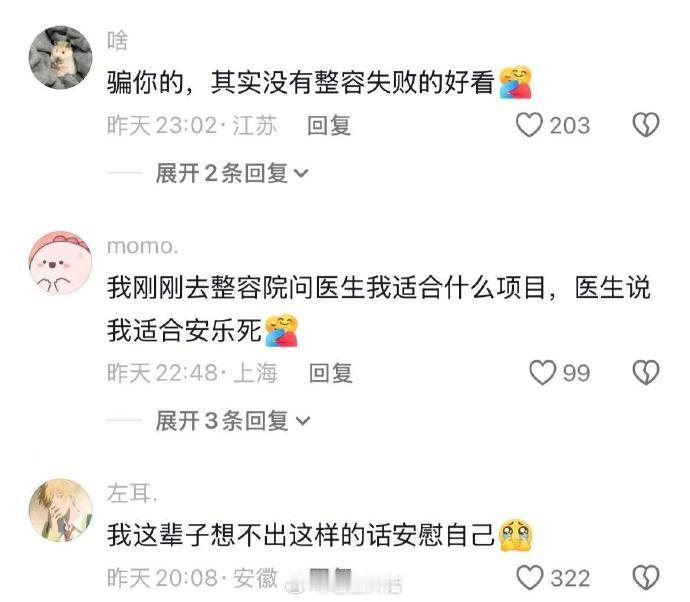The image size is (690, 602).
Task: Open 左耳.'s anime profile avatar
Action: click(x=60, y=510)
